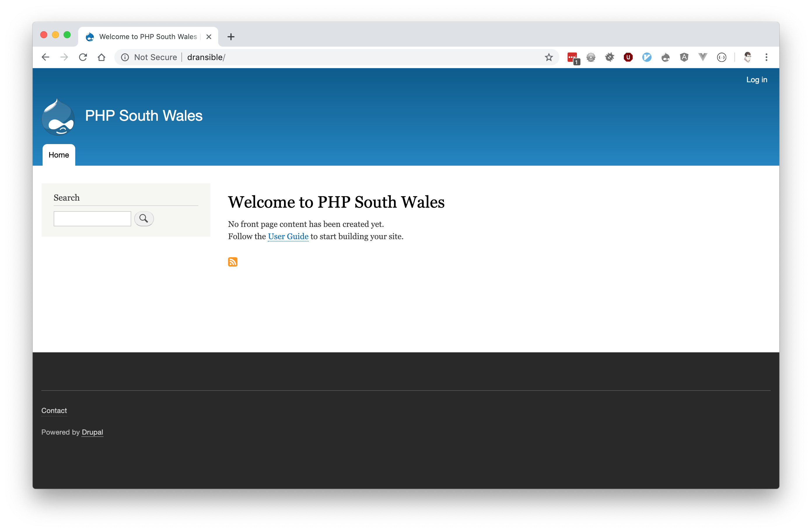The image size is (812, 532).
Task: Select the Home navigation tab
Action: point(59,155)
